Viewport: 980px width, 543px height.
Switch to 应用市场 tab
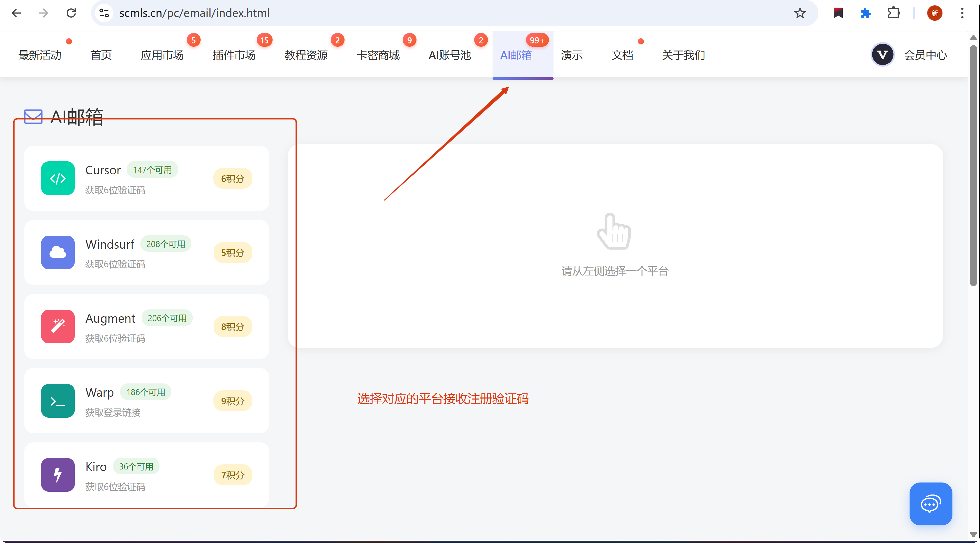pyautogui.click(x=162, y=55)
